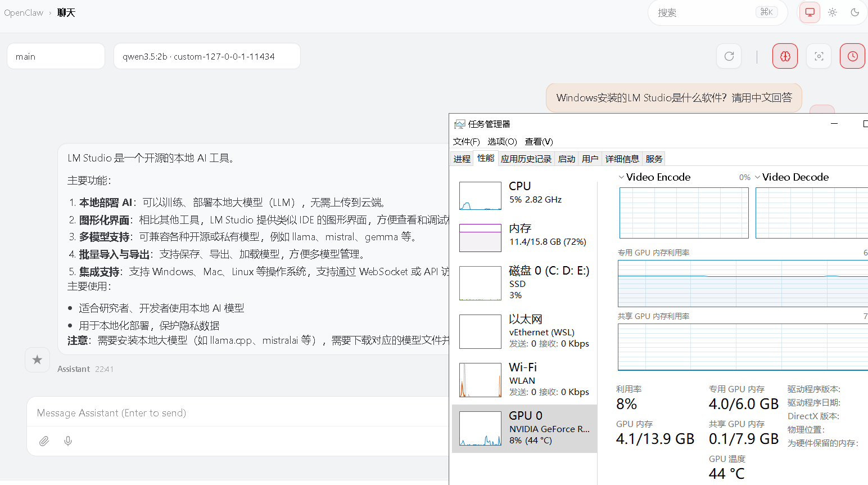Open the main session dropdown
The width and height of the screenshot is (868, 485).
tap(56, 56)
